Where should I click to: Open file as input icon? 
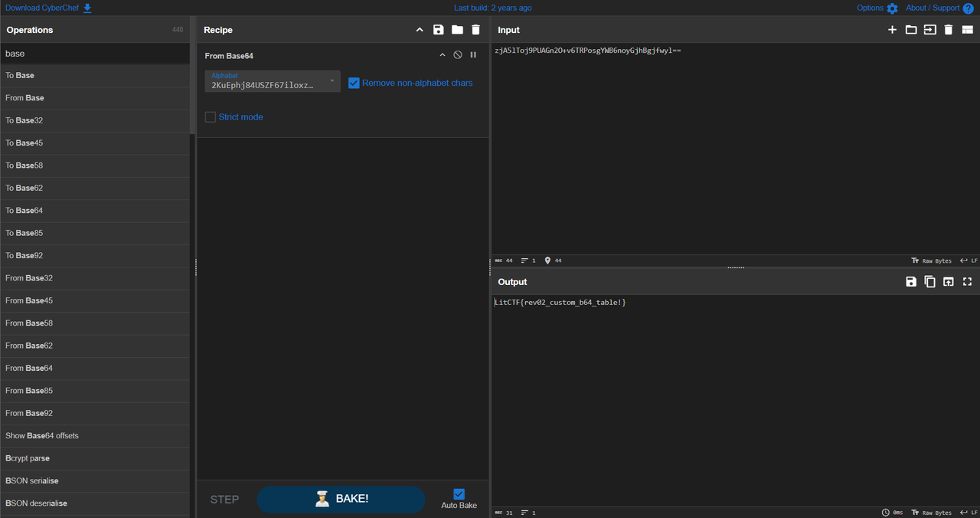tap(929, 30)
